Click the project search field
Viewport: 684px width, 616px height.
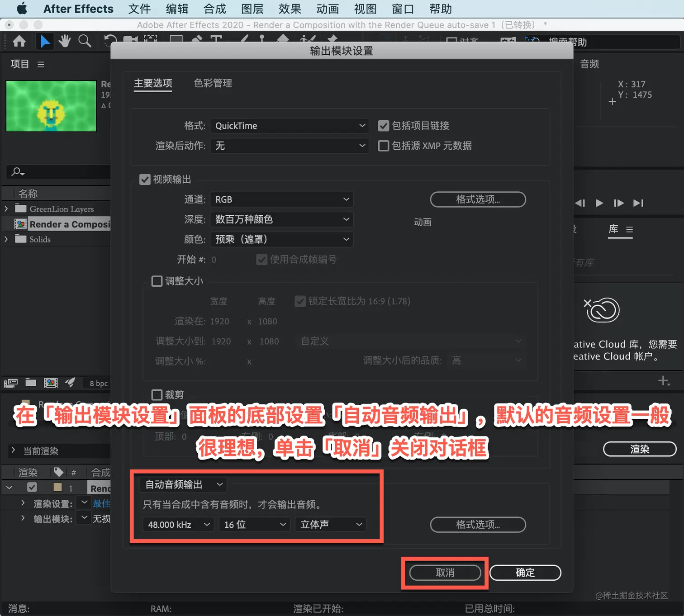coord(59,172)
